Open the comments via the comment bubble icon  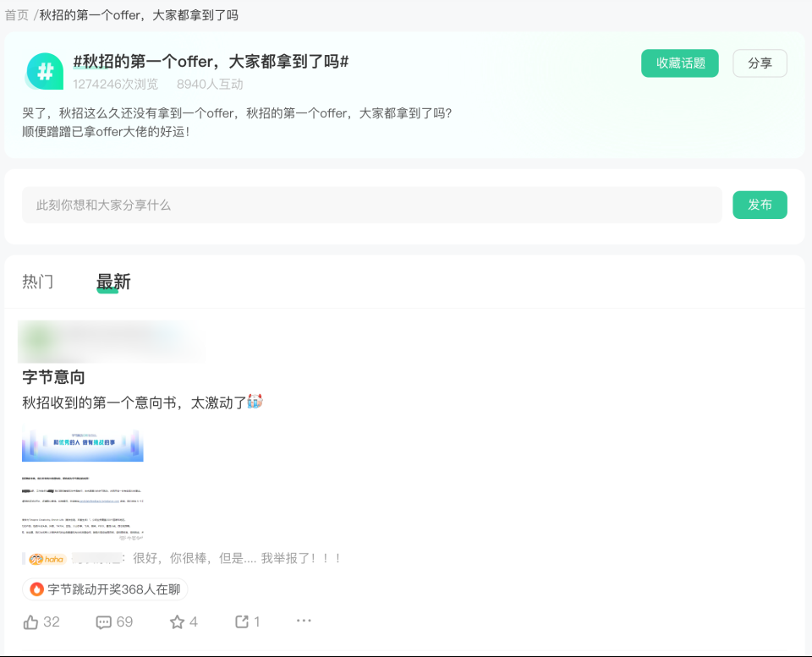coord(103,621)
